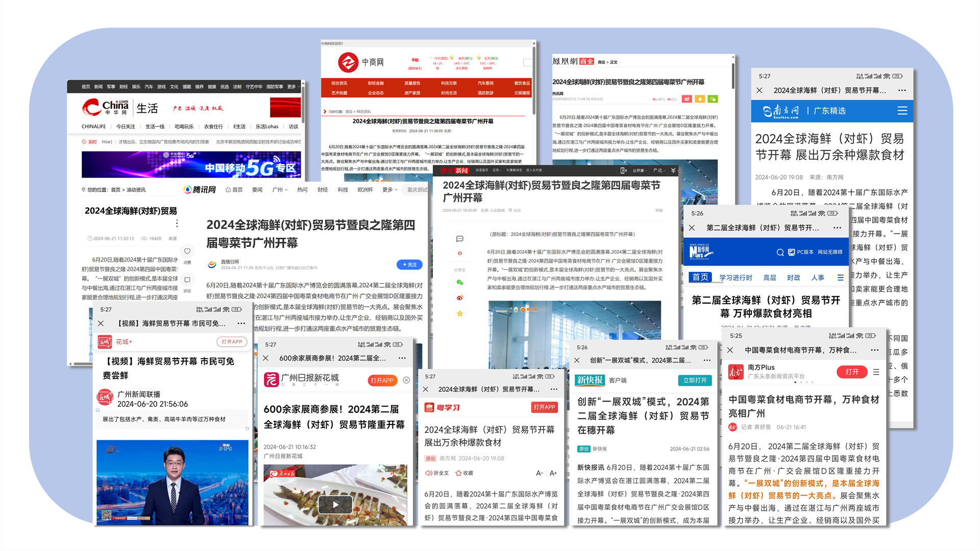The image size is (980, 551).
Task: Click the 立即打开 button on 新快报
Action: pos(695,380)
